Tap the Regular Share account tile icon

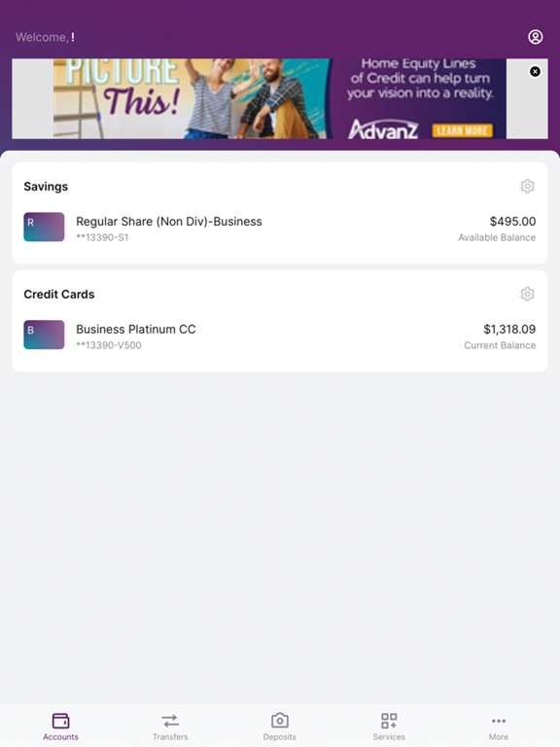[44, 227]
